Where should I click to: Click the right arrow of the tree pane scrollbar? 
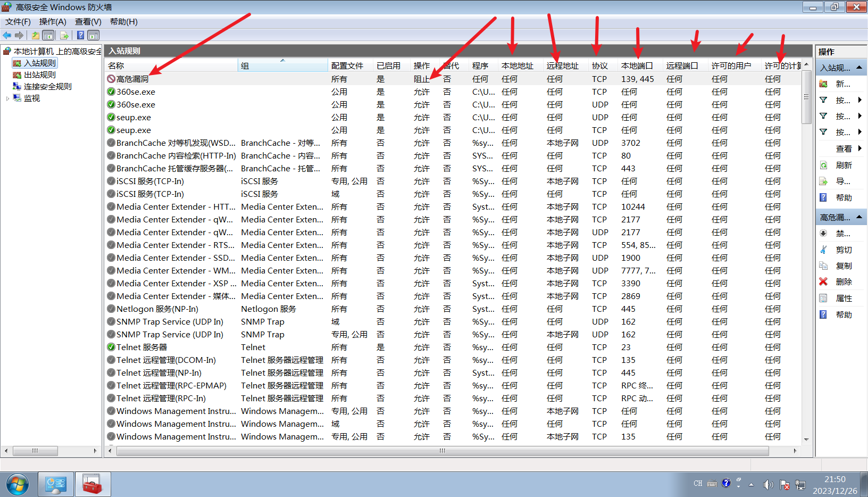(95, 451)
